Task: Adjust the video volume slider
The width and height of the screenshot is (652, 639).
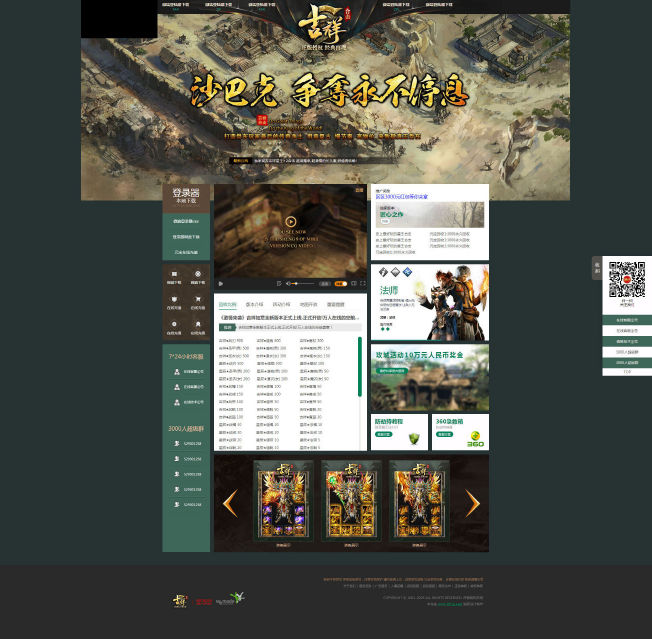Action: pyautogui.click(x=304, y=284)
